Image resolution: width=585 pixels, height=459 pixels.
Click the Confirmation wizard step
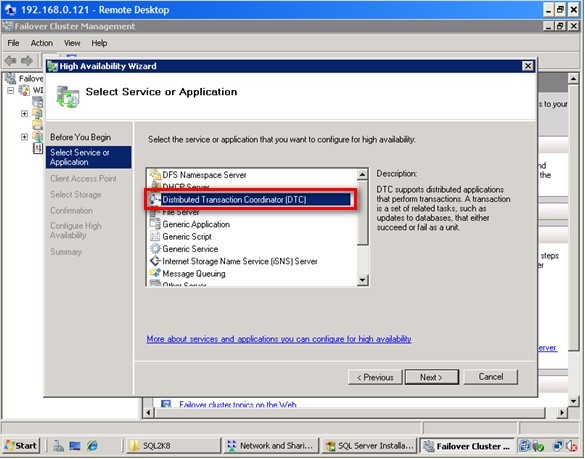coord(71,211)
